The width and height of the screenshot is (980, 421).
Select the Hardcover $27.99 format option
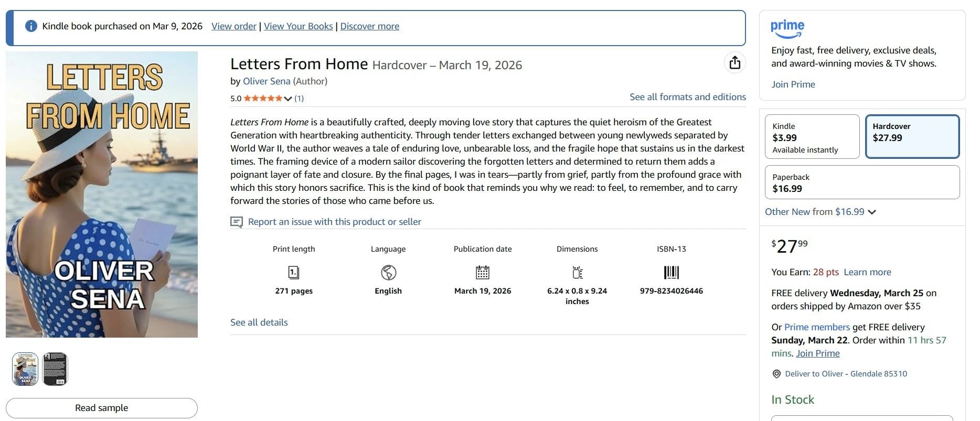(x=912, y=137)
